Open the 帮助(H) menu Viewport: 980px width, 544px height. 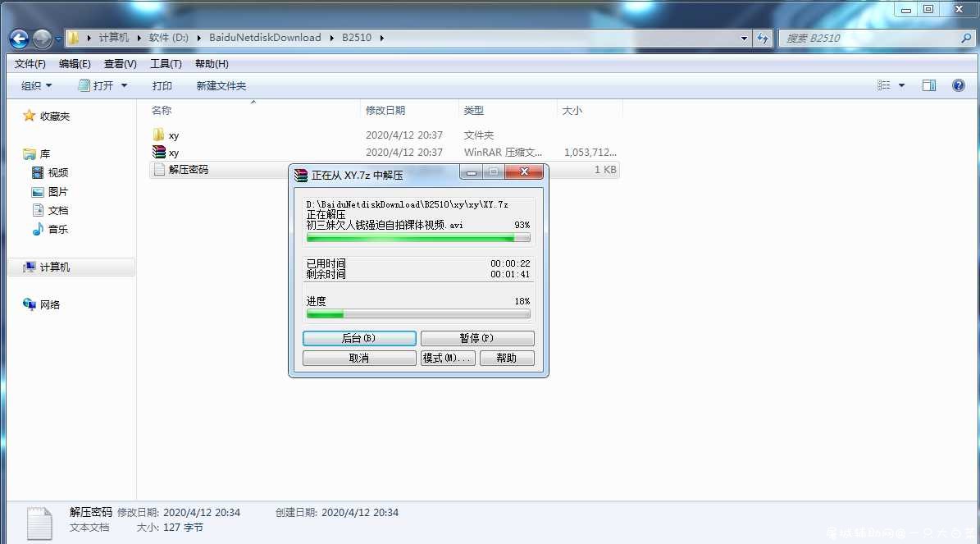[212, 64]
